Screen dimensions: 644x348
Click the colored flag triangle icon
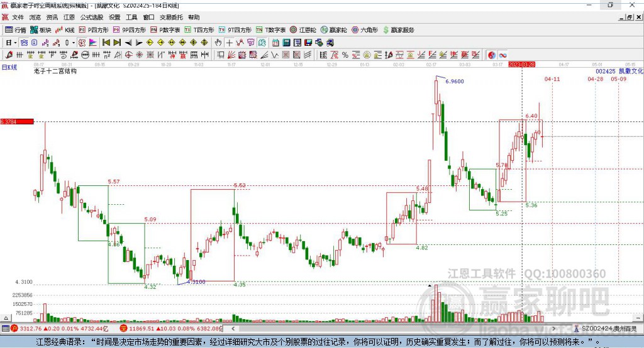click(93, 43)
